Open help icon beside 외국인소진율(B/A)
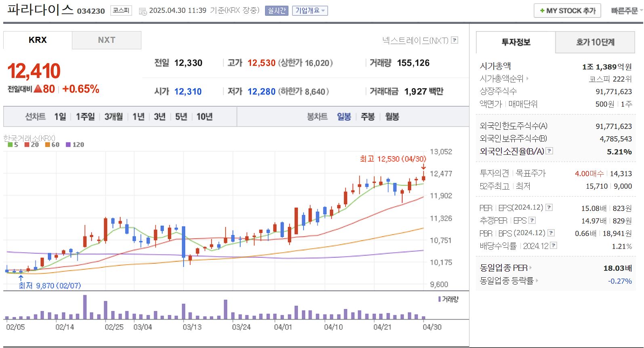This screenshot has height=348, width=644. (549, 151)
